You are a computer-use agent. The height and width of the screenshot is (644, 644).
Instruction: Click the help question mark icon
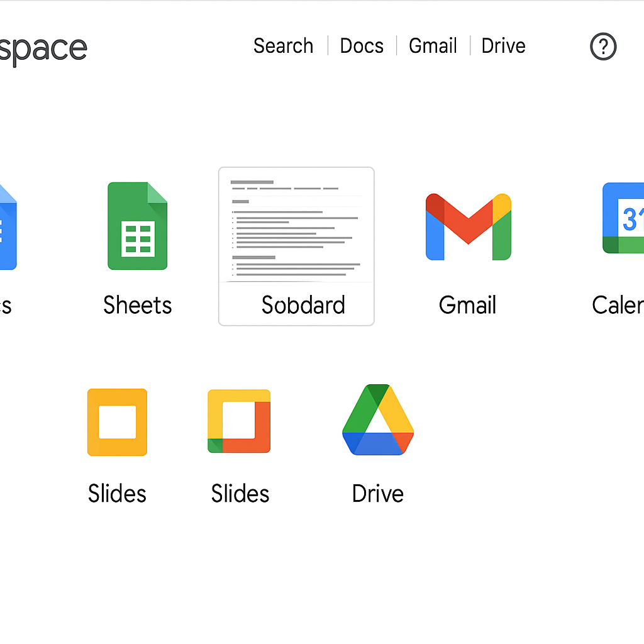(x=602, y=47)
